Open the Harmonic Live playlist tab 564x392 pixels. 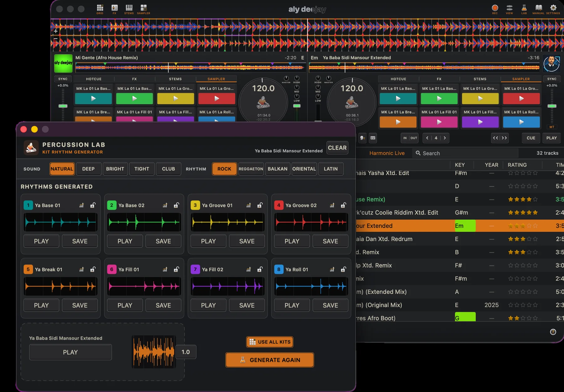(387, 153)
